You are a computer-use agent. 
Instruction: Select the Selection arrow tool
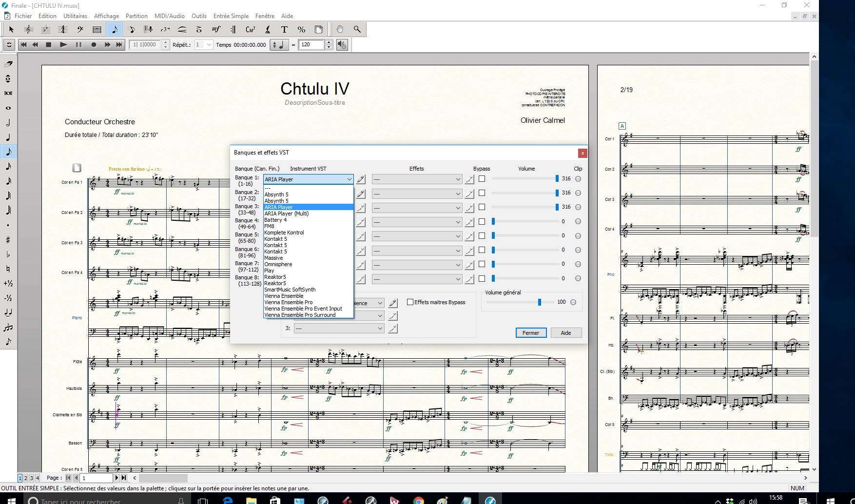point(11,29)
